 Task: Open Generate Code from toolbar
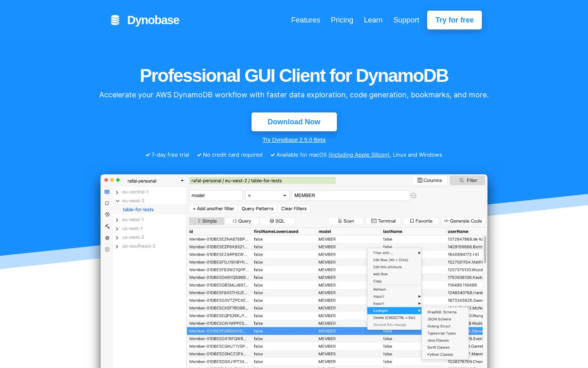coord(463,221)
